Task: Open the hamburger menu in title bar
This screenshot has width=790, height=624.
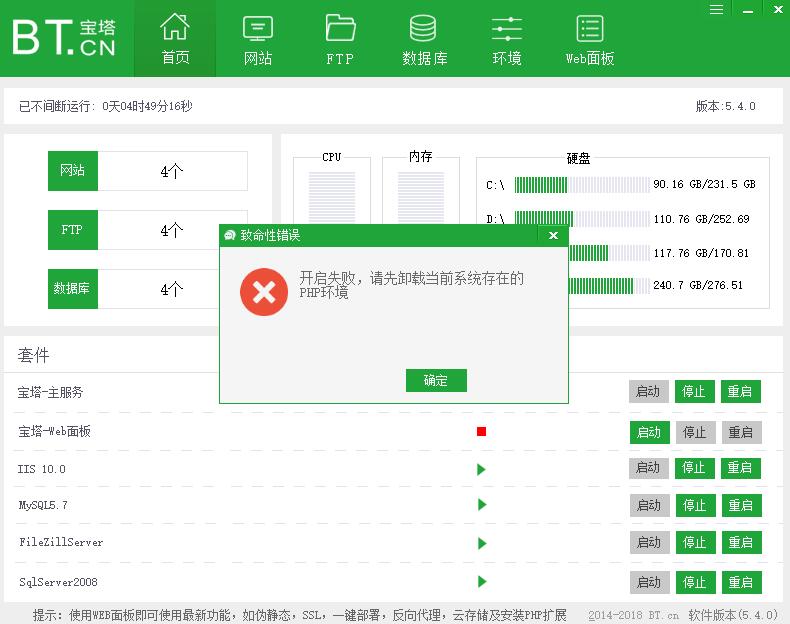Action: [716, 10]
